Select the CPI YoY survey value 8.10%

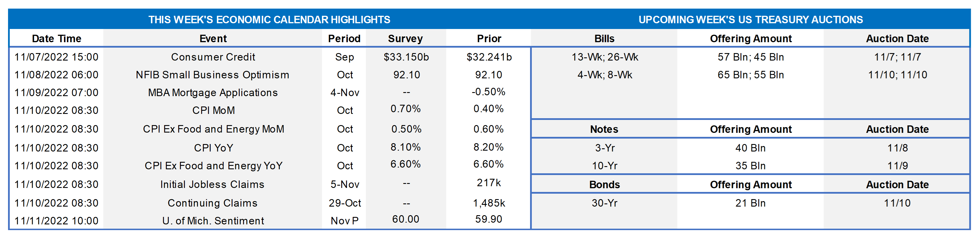coord(405,147)
